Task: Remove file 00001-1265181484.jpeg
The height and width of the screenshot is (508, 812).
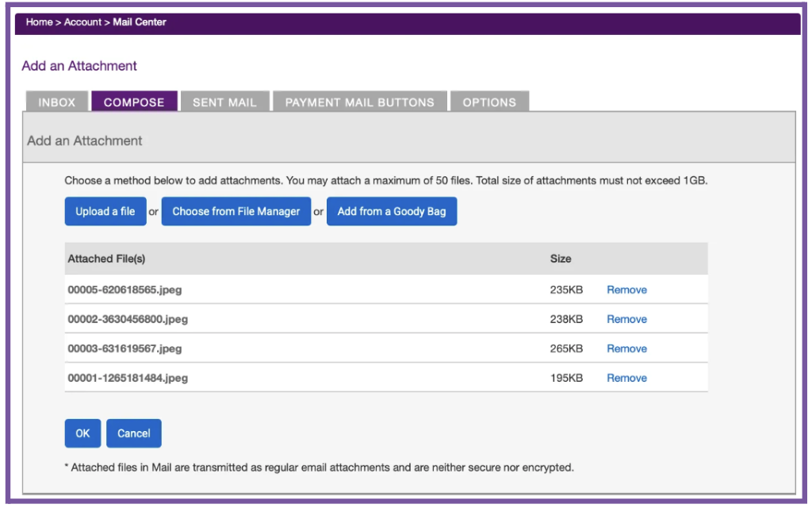Action: coord(626,378)
